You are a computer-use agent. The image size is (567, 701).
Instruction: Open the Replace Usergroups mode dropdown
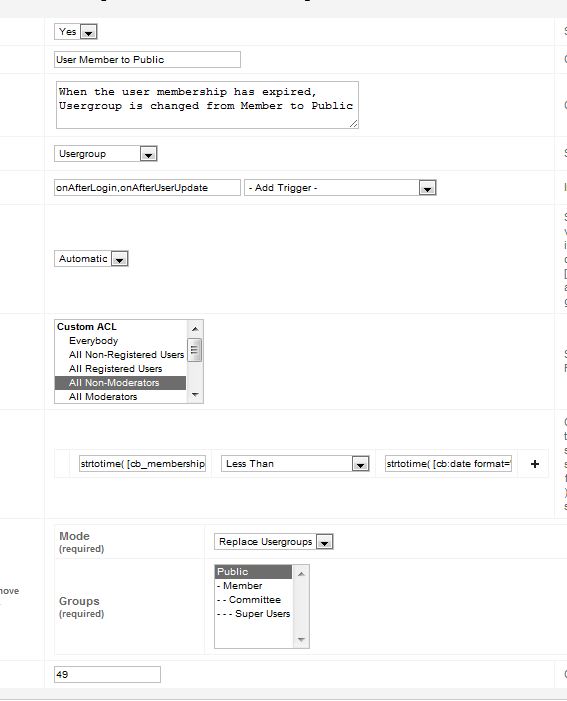[x=274, y=541]
